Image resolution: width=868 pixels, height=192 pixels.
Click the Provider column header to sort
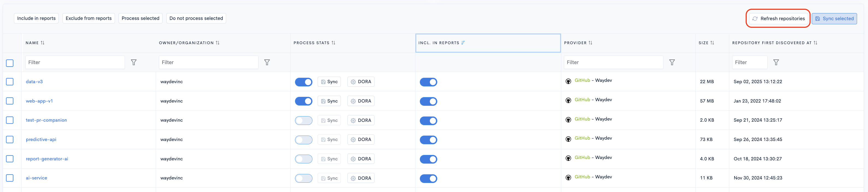coord(575,43)
